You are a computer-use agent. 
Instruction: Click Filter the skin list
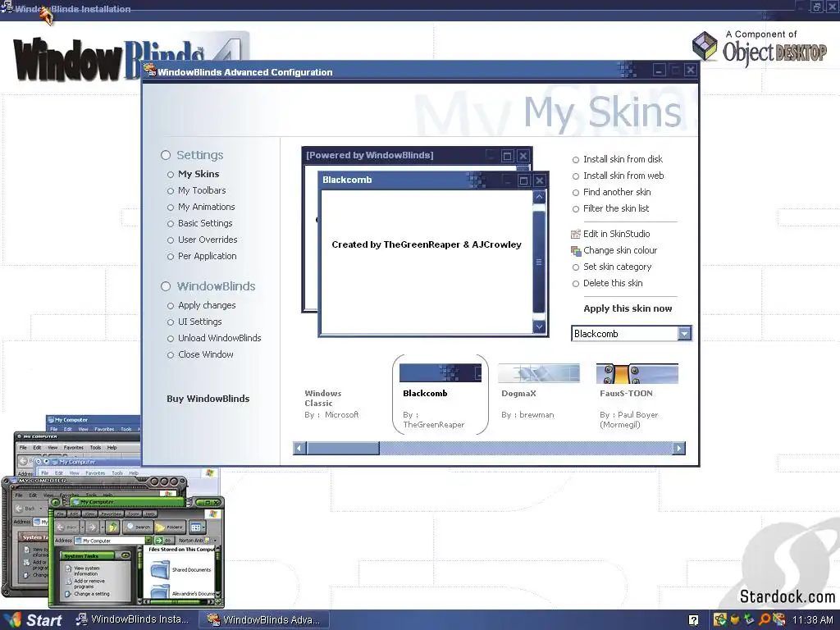[610, 209]
